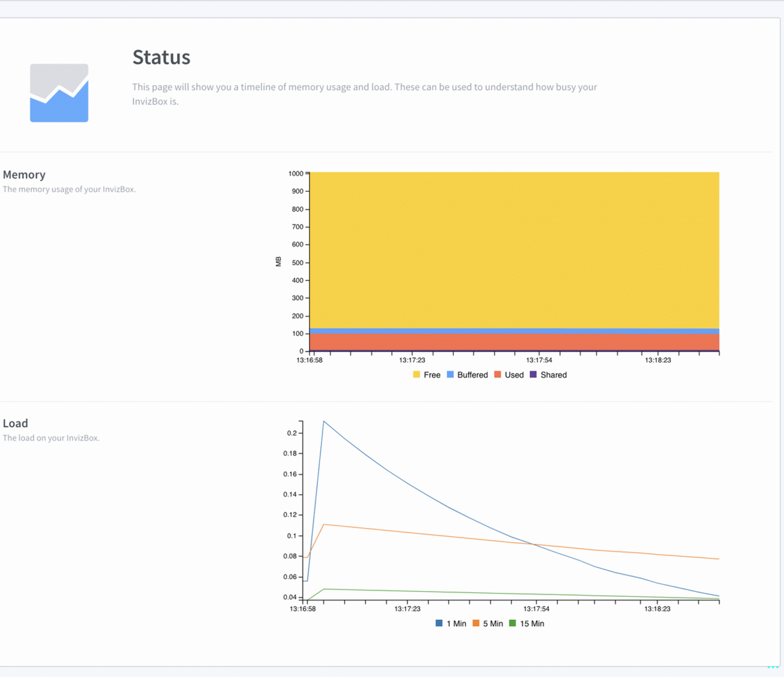The image size is (784, 677).
Task: Click the Load section heading
Action: (x=15, y=423)
